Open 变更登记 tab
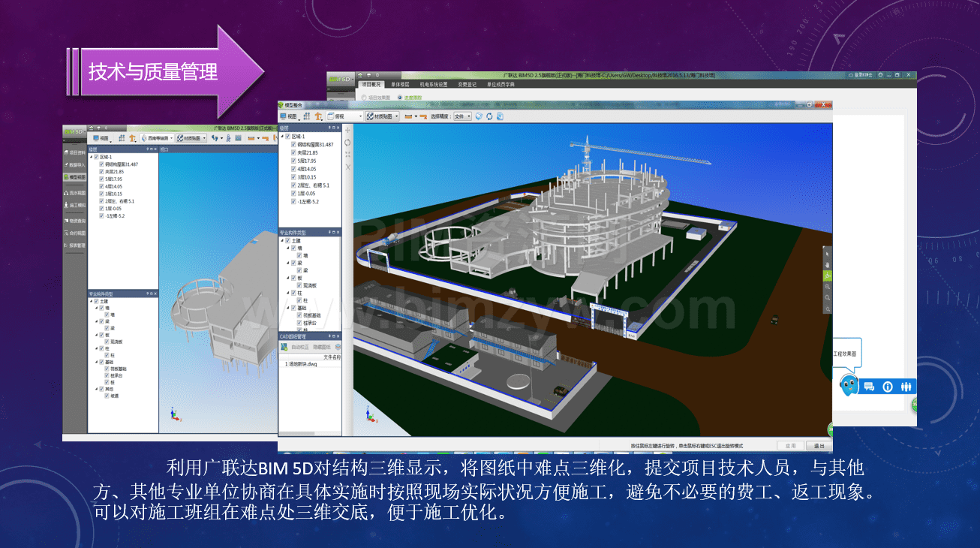The image size is (980, 548). click(x=467, y=85)
